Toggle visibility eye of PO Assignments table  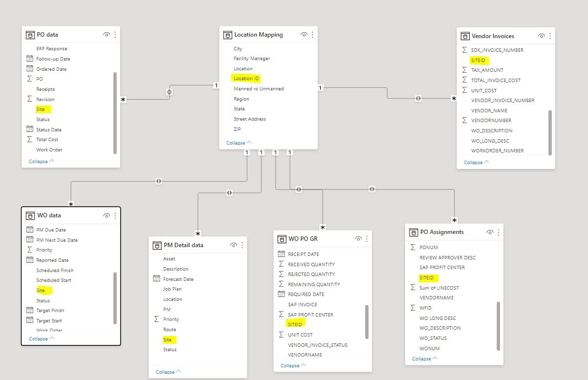pyautogui.click(x=490, y=232)
